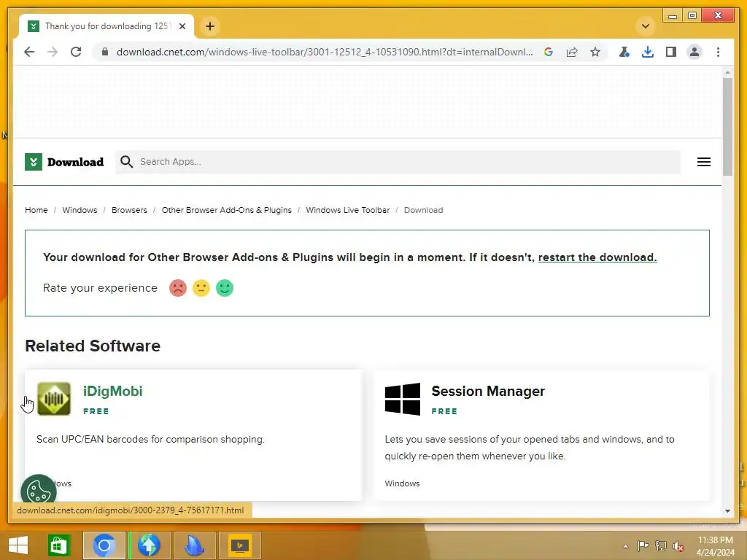Open the iDigMobi title link
Screen dimensions: 747x560
pos(113,391)
